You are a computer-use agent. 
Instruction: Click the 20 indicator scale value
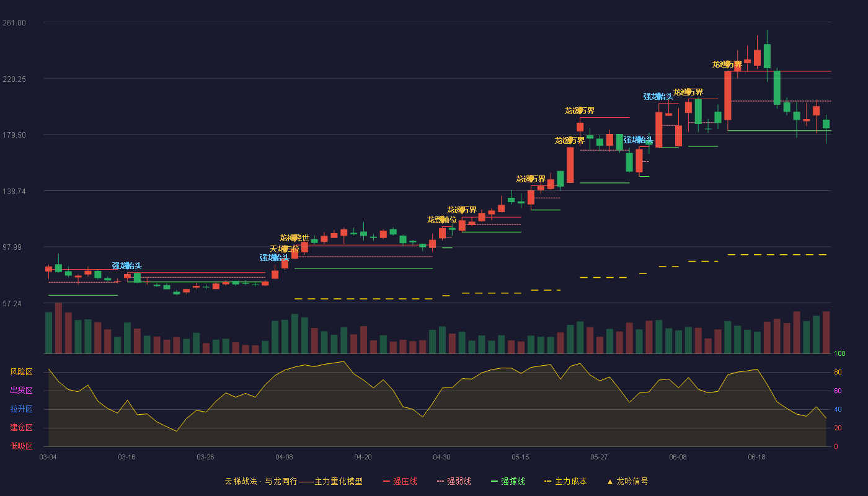(838, 428)
